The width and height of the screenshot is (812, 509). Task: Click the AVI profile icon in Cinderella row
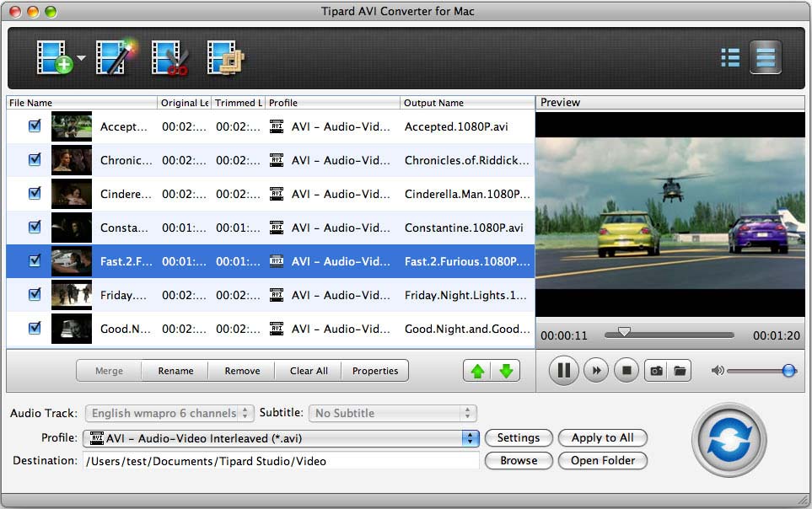coord(277,194)
